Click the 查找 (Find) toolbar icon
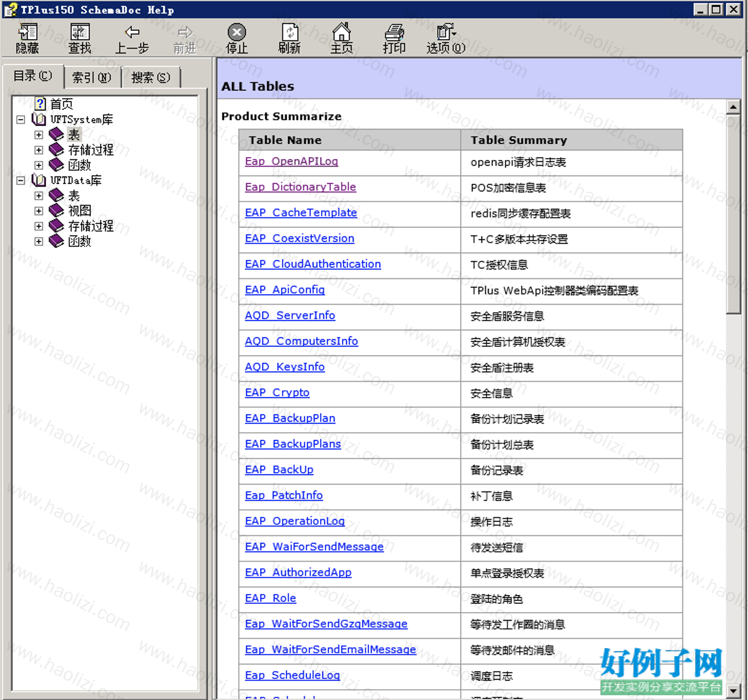 click(x=80, y=32)
